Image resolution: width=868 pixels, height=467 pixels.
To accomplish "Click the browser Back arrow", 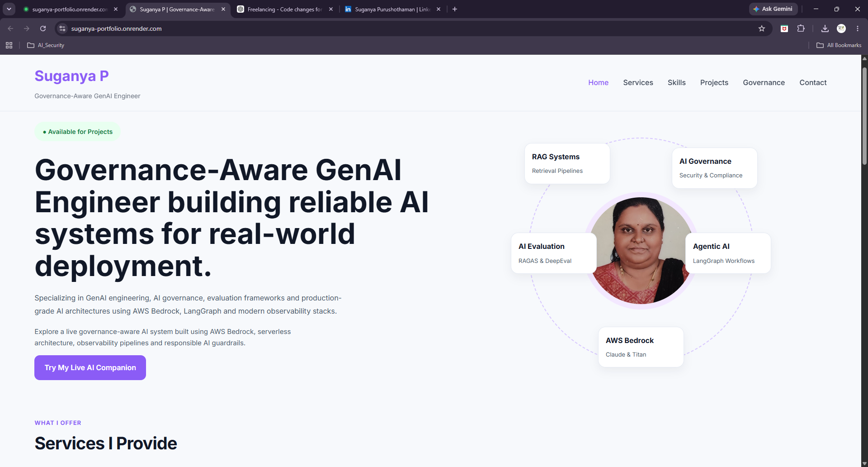I will 10,29.
